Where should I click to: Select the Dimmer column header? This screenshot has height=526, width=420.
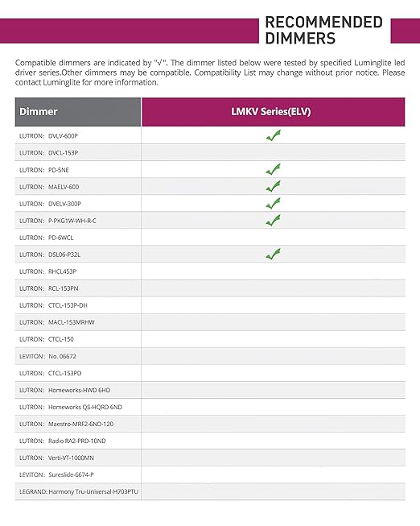click(x=78, y=112)
